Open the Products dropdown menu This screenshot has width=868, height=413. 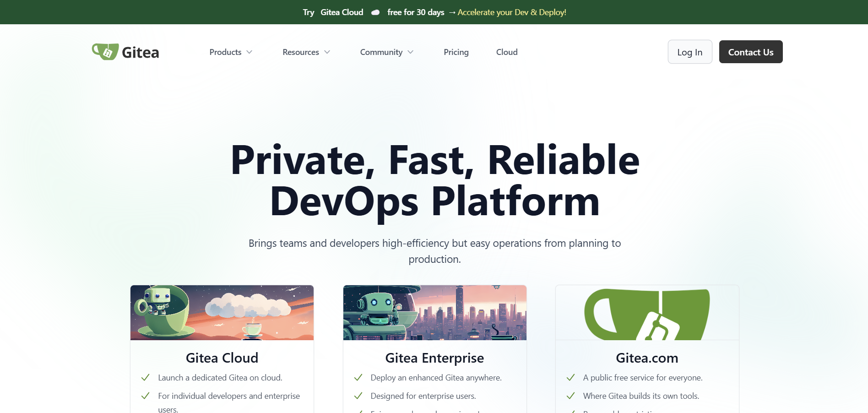pyautogui.click(x=231, y=52)
